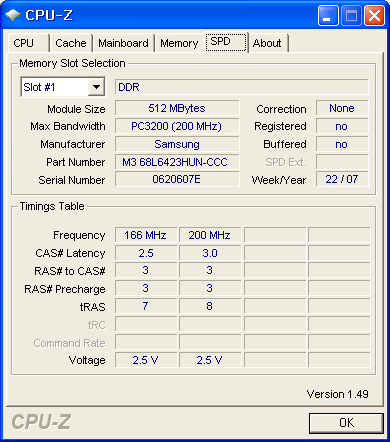The width and height of the screenshot is (390, 442).
Task: Click the Week/Year value 22 / 07
Action: 342,179
